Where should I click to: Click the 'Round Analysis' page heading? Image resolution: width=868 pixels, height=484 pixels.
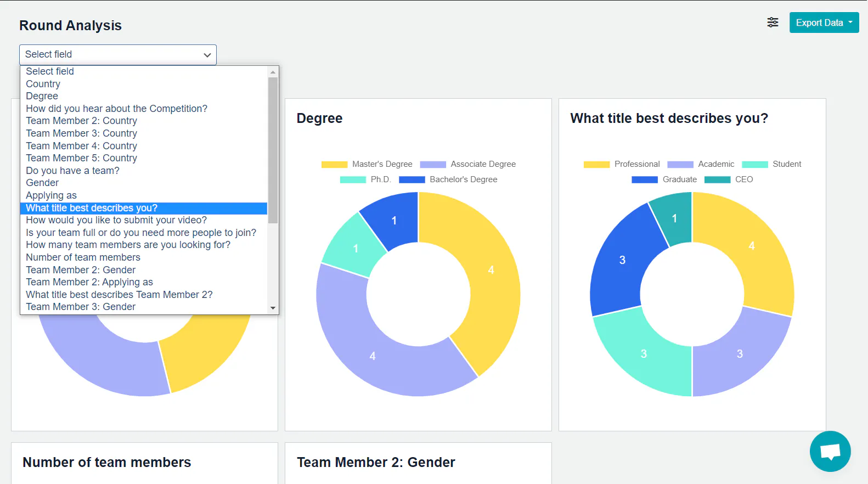coord(70,25)
